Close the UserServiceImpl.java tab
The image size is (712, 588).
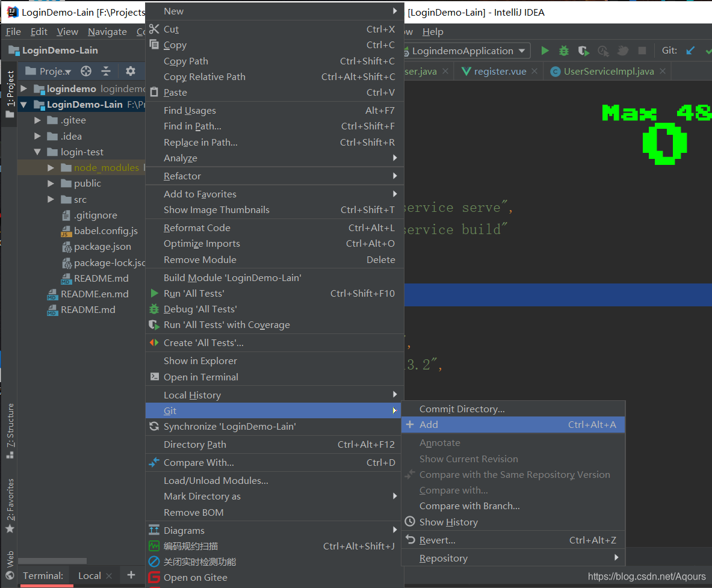(663, 71)
